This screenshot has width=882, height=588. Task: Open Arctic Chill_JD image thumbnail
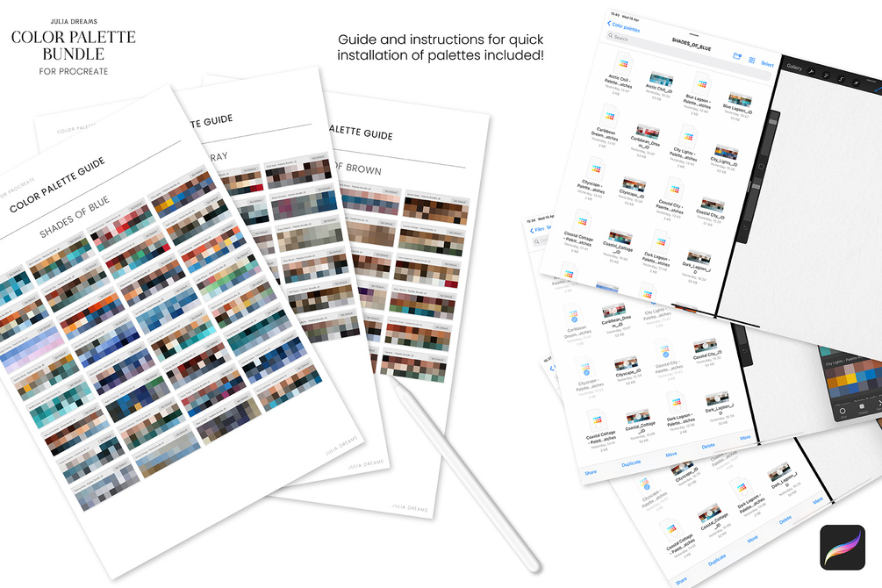(x=662, y=79)
